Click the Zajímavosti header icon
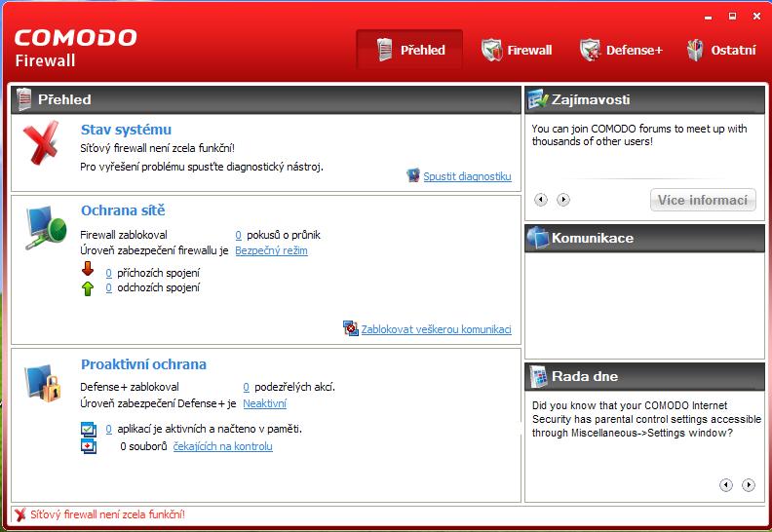 tap(538, 99)
